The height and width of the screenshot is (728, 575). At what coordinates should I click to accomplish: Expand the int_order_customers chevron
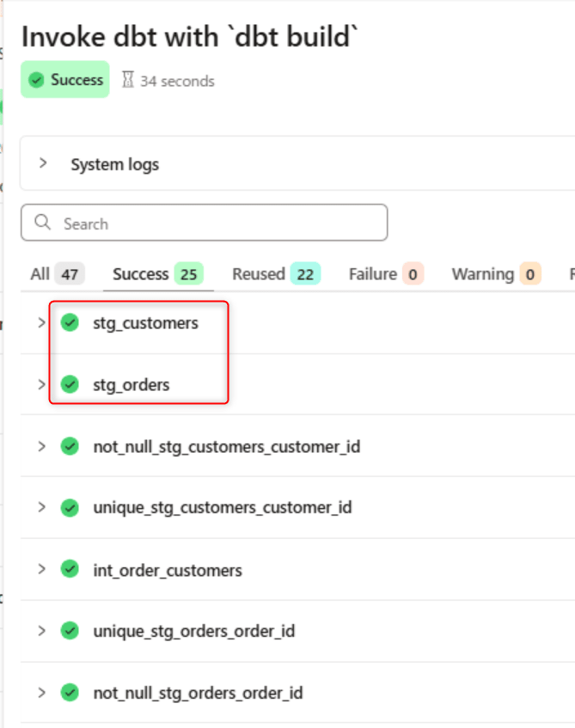pyautogui.click(x=42, y=569)
